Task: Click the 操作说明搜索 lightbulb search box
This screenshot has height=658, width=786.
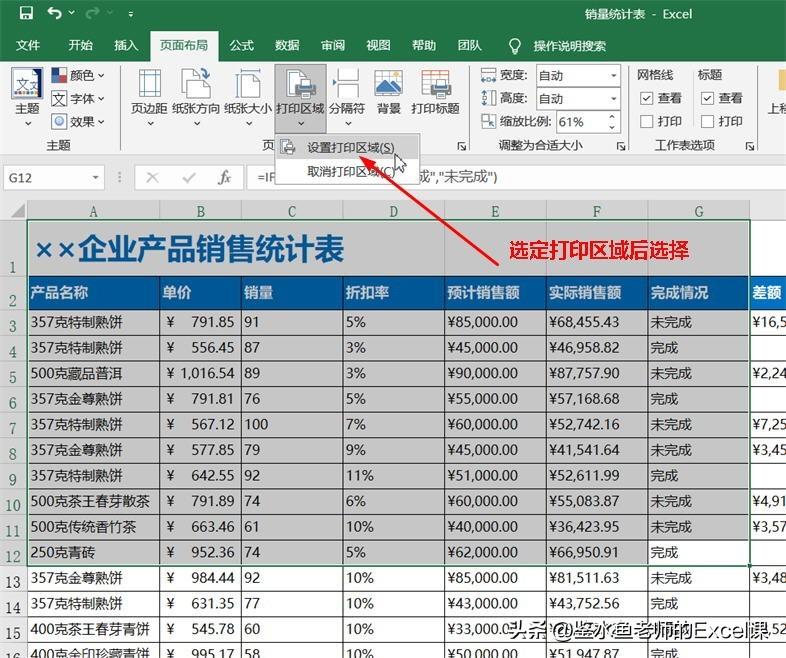Action: point(557,46)
